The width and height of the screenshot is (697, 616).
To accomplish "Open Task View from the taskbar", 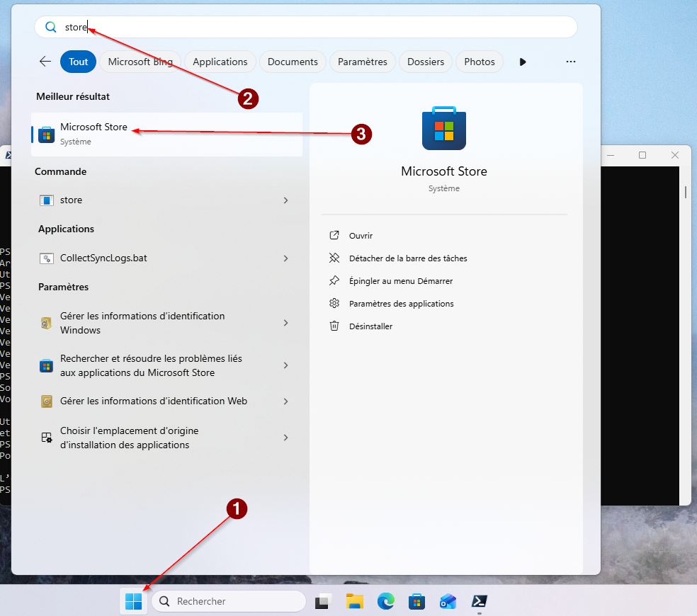I will coord(323,601).
